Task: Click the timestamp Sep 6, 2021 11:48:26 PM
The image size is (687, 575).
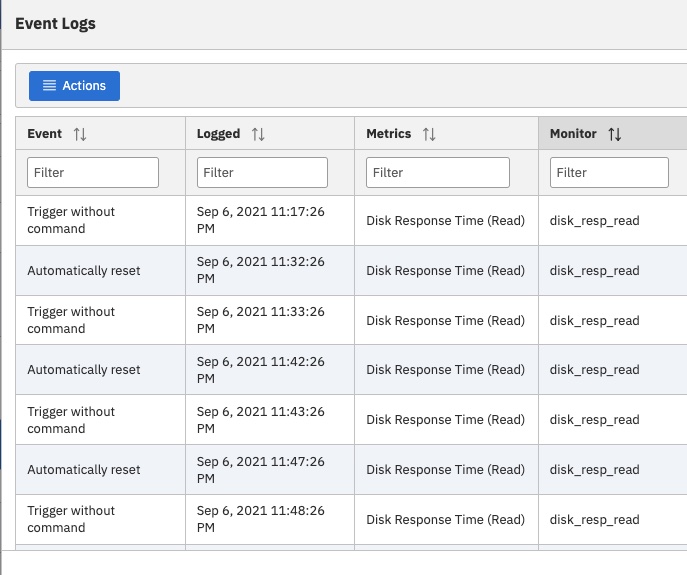Action: coord(261,519)
